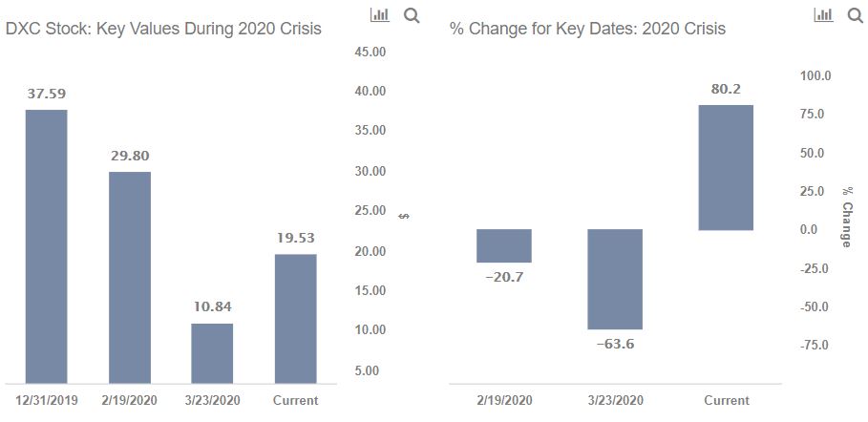Viewport: 868px width, 422px height.
Task: Click the % Change y-axis title
Action: tap(846, 217)
